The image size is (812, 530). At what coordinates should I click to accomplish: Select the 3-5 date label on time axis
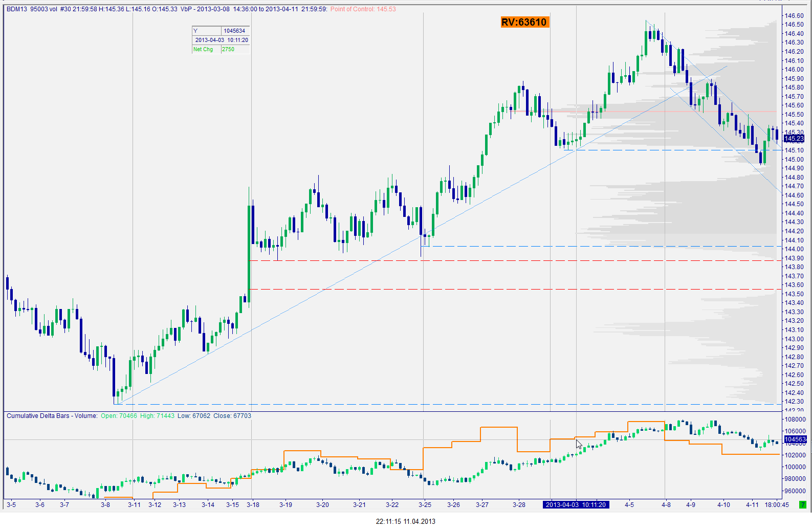(x=11, y=505)
